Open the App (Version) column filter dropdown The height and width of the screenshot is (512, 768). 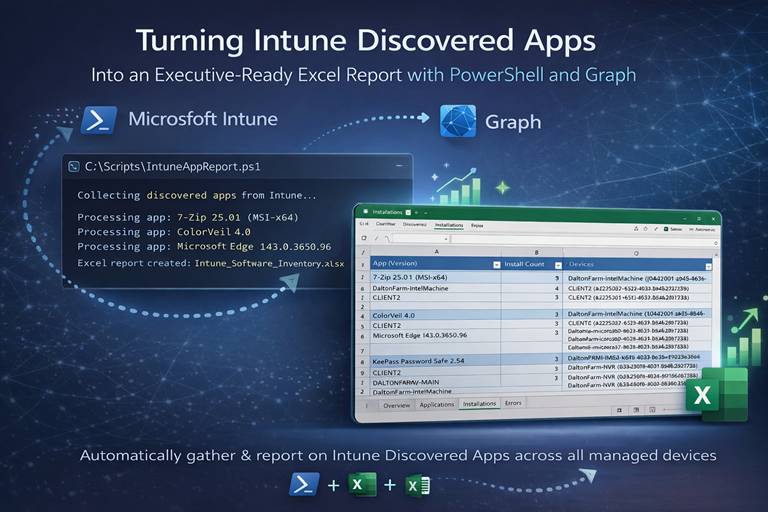494,264
